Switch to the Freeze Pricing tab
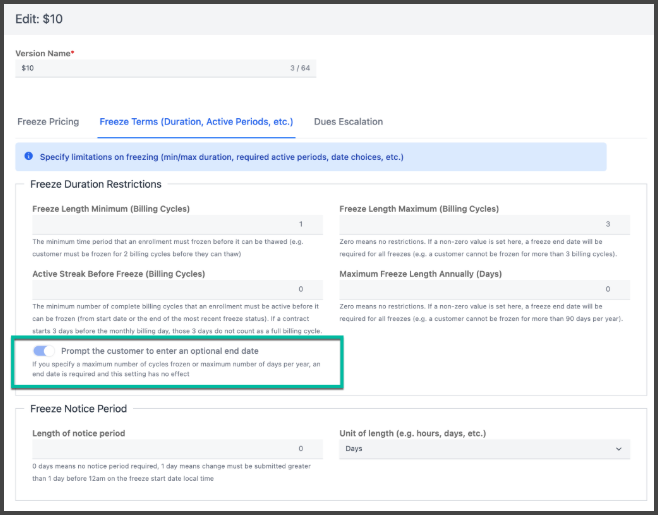The width and height of the screenshot is (658, 515). tap(48, 122)
